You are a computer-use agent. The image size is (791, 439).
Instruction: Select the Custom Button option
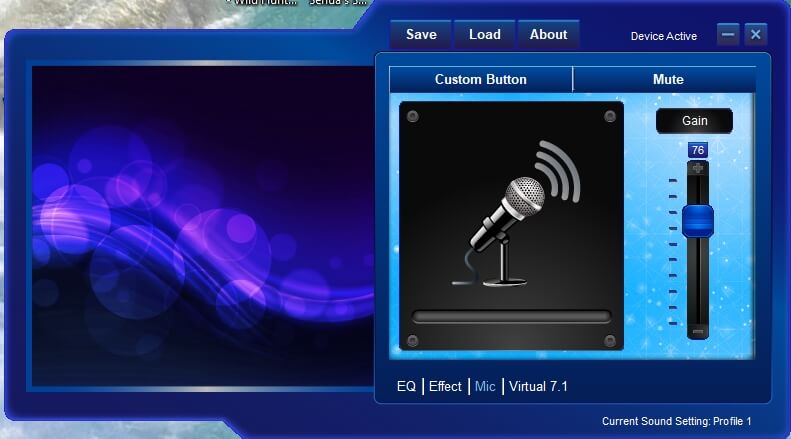pos(481,79)
